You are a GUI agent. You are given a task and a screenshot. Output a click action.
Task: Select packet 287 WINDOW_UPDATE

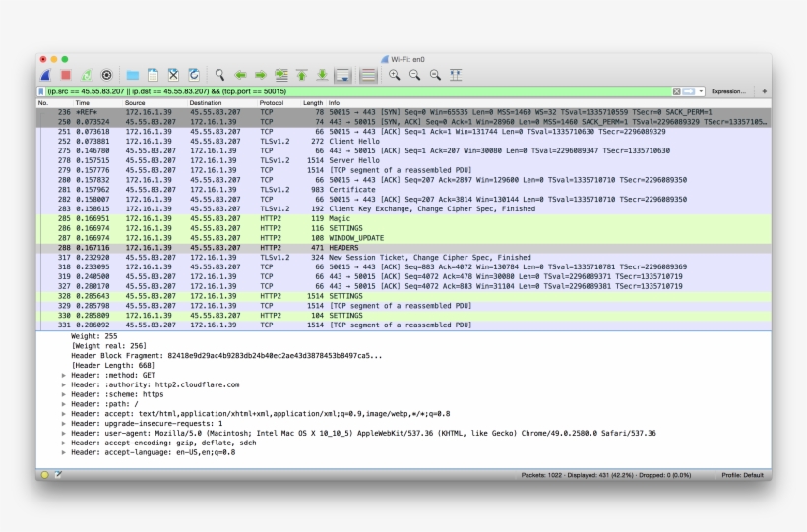403,238
